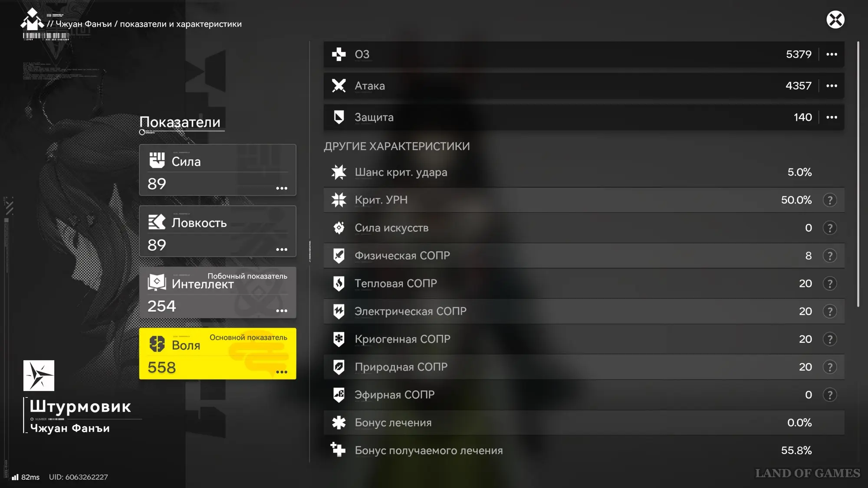Expand Атака breakdown via ellipsis

point(832,86)
